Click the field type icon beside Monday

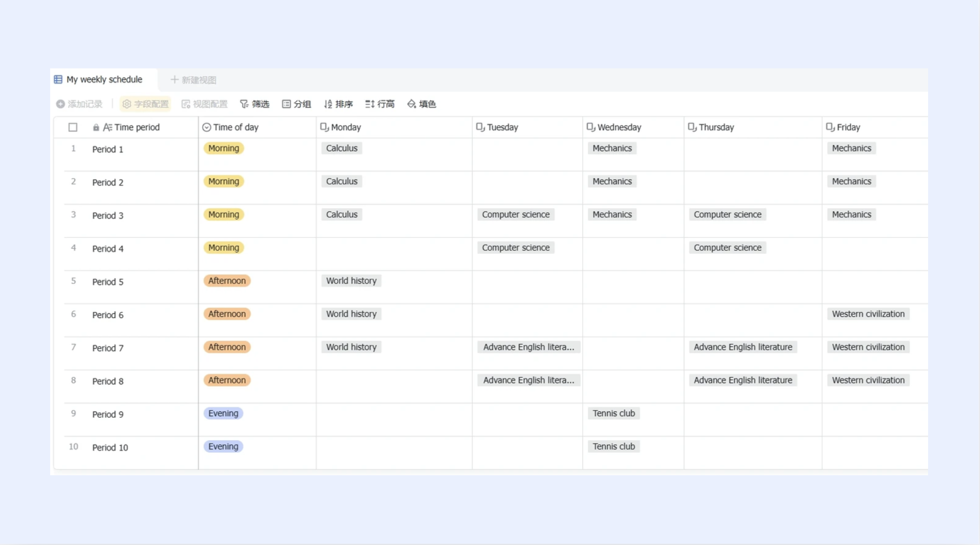[324, 127]
